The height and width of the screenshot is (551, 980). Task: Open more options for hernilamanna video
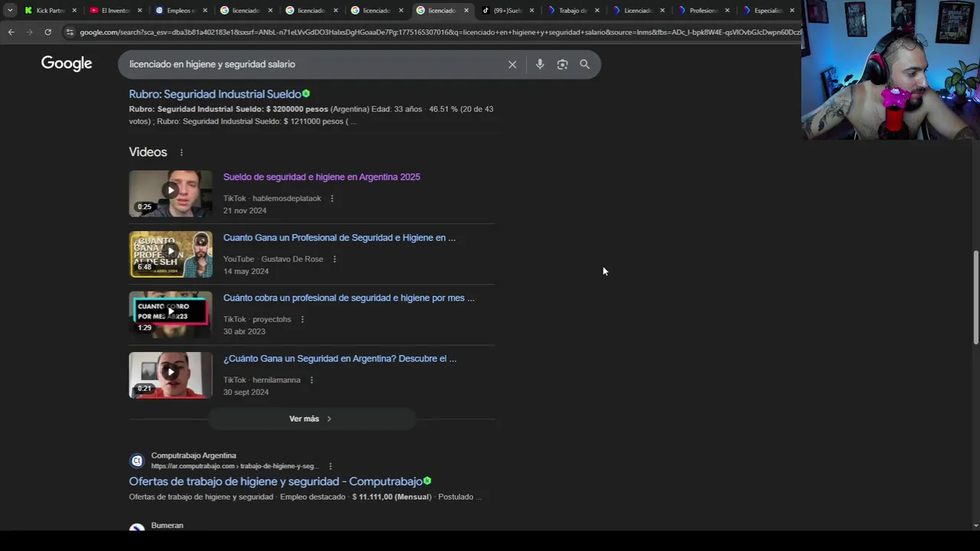point(311,380)
